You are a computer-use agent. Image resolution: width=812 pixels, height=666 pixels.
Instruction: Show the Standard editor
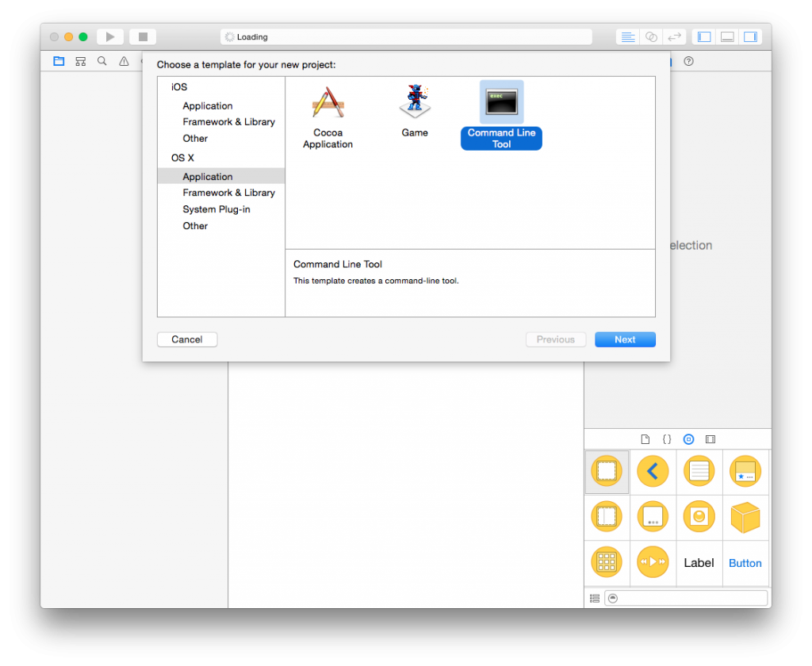628,36
